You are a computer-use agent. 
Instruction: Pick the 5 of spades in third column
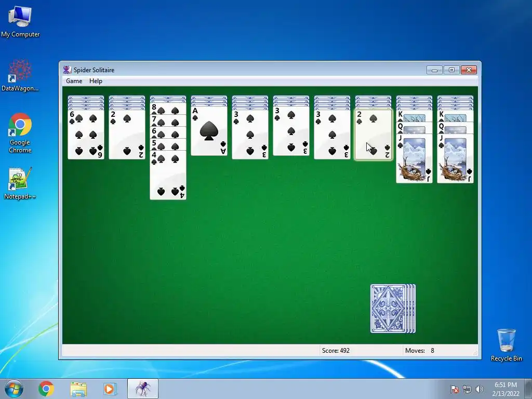(x=168, y=144)
